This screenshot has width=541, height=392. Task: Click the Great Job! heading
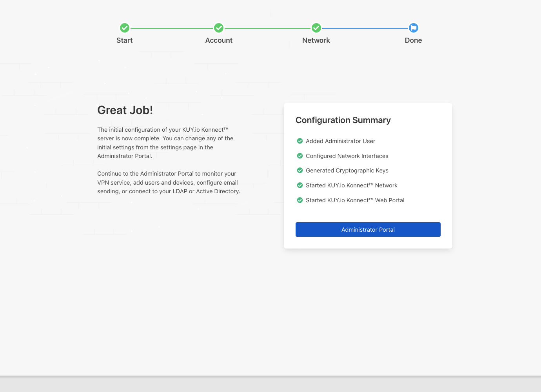[125, 110]
